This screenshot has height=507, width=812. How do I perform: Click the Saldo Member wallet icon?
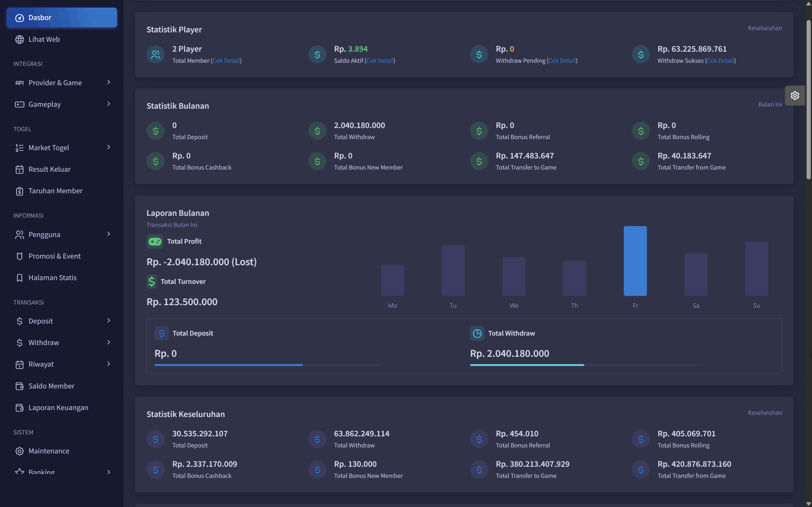19,386
